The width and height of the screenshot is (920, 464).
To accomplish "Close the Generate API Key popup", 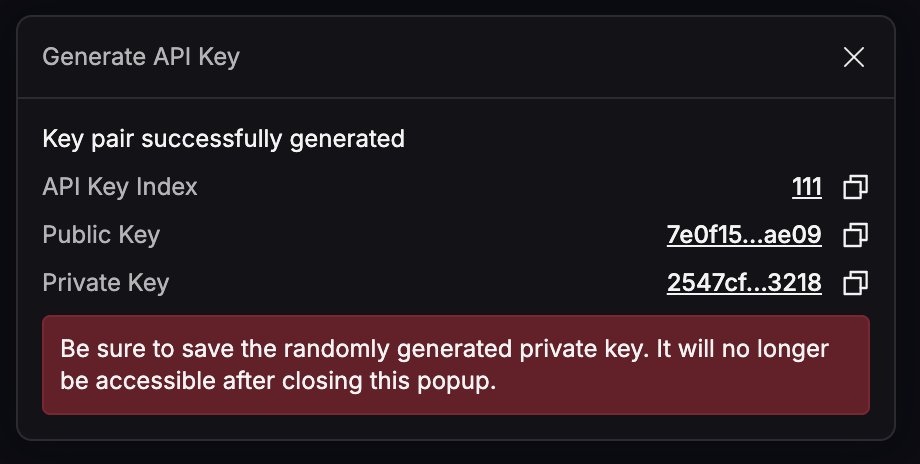I will 853,57.
